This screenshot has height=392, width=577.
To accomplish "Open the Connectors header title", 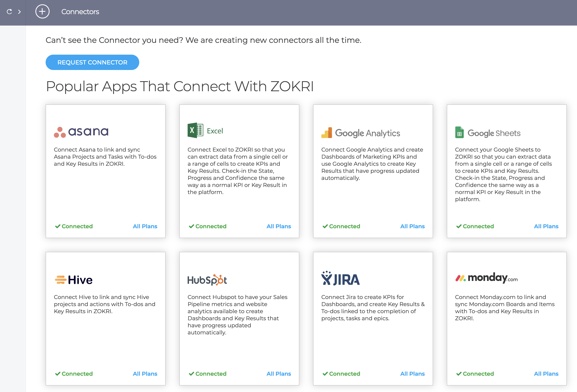I will (x=80, y=12).
